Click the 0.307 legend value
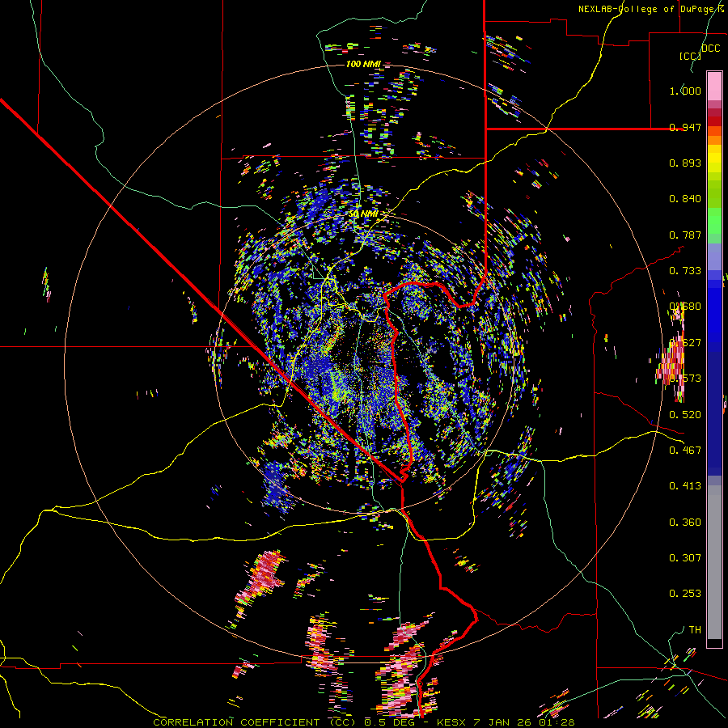 click(685, 557)
